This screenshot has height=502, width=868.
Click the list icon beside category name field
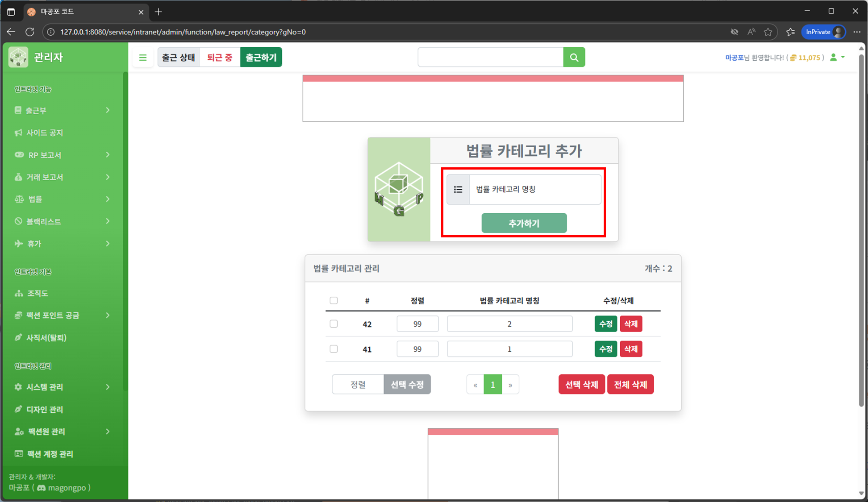(x=458, y=190)
